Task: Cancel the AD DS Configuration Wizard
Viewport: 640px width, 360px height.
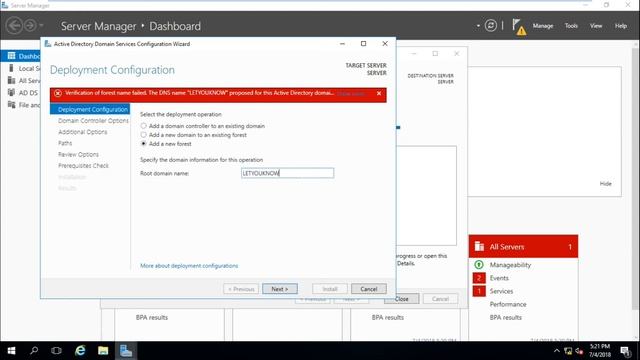Action: click(369, 289)
